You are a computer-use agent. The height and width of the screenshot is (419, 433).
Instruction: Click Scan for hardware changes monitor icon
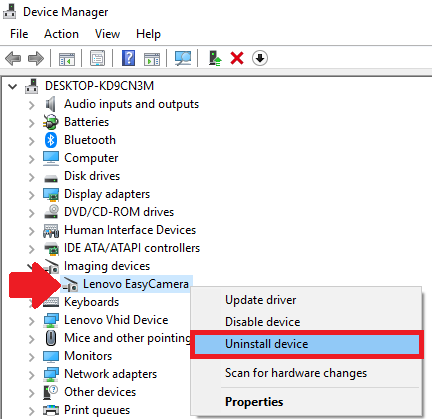coord(183,59)
